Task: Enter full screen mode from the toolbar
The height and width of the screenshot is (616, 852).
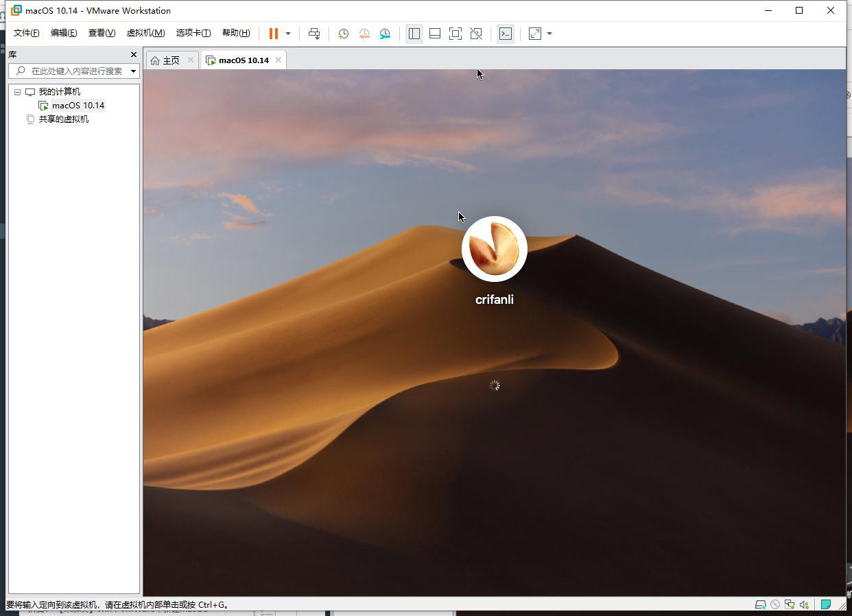Action: point(455,34)
